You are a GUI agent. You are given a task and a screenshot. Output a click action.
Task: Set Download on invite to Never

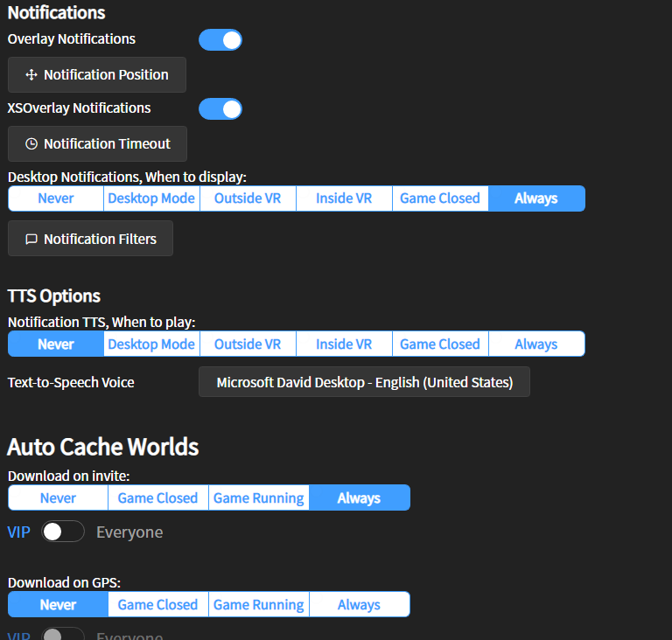58,497
